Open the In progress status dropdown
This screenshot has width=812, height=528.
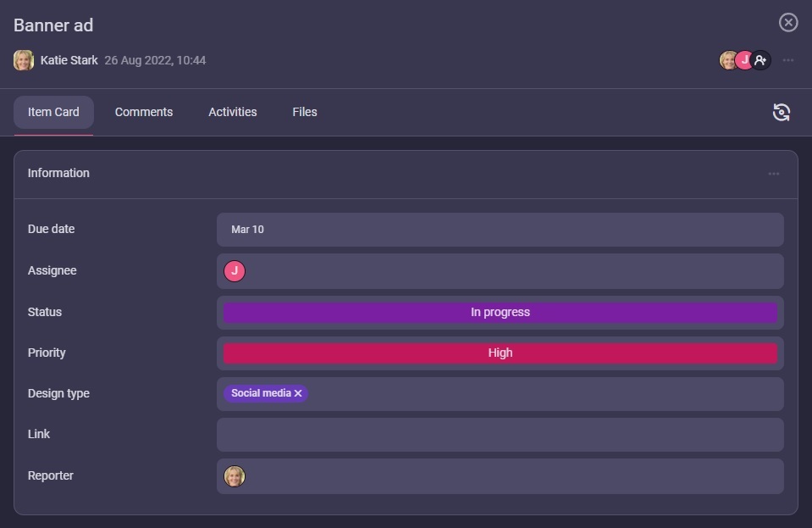click(500, 313)
